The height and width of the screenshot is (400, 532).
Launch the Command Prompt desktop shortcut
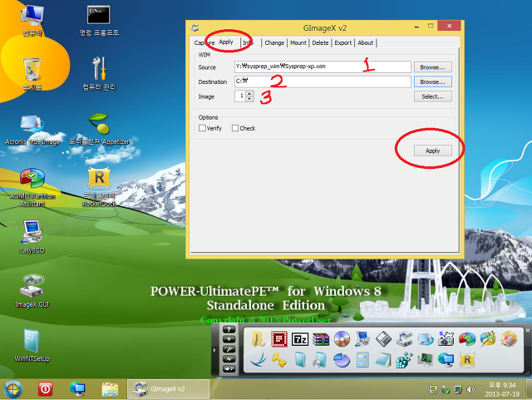(x=99, y=20)
